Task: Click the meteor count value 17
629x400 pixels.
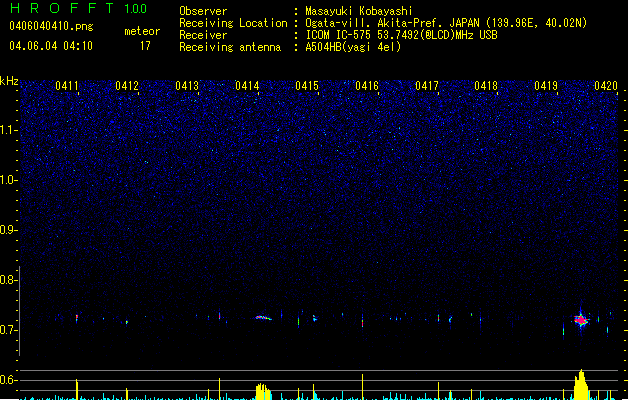Action: point(145,46)
